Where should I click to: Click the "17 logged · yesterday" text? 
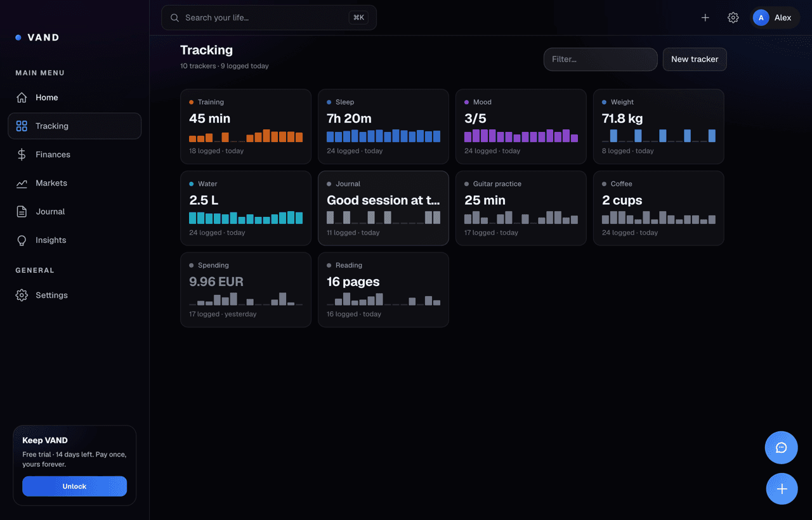[223, 314]
